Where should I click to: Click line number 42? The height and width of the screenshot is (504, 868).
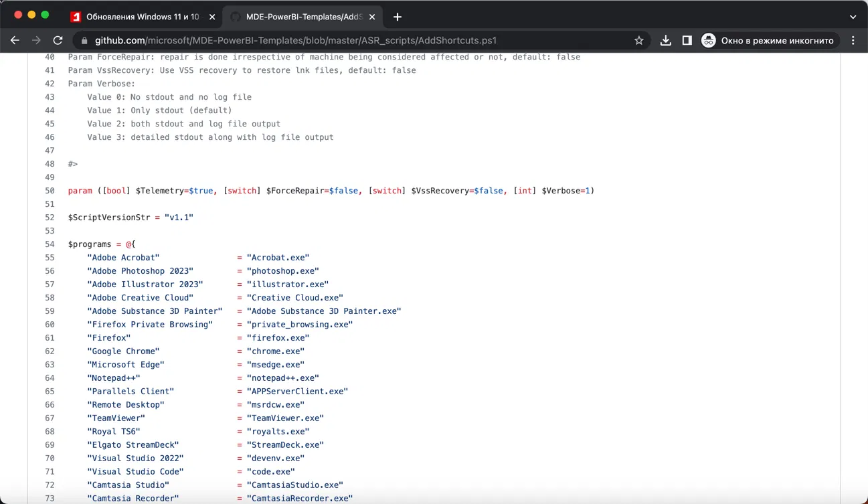tap(50, 84)
